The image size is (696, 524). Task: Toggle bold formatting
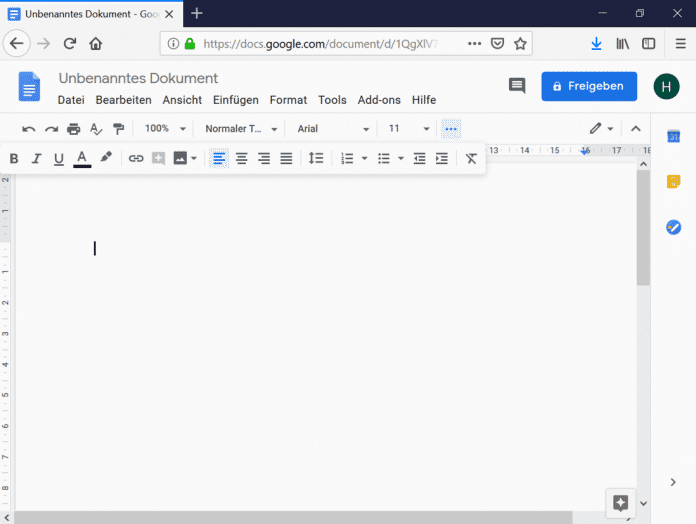pyautogui.click(x=14, y=158)
